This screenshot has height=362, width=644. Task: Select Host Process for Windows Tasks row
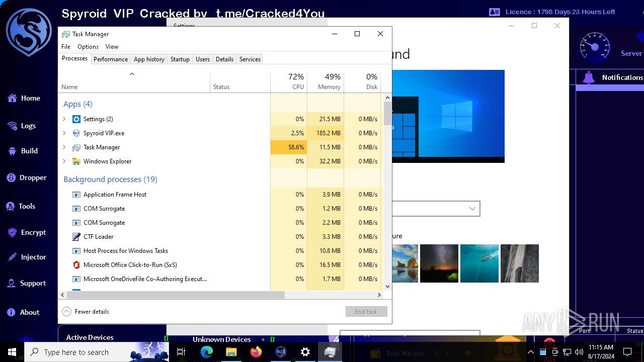tap(220, 251)
